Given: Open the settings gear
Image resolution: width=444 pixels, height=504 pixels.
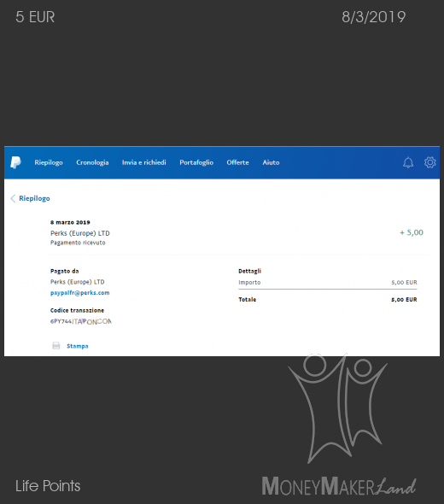Looking at the screenshot, I should [429, 162].
